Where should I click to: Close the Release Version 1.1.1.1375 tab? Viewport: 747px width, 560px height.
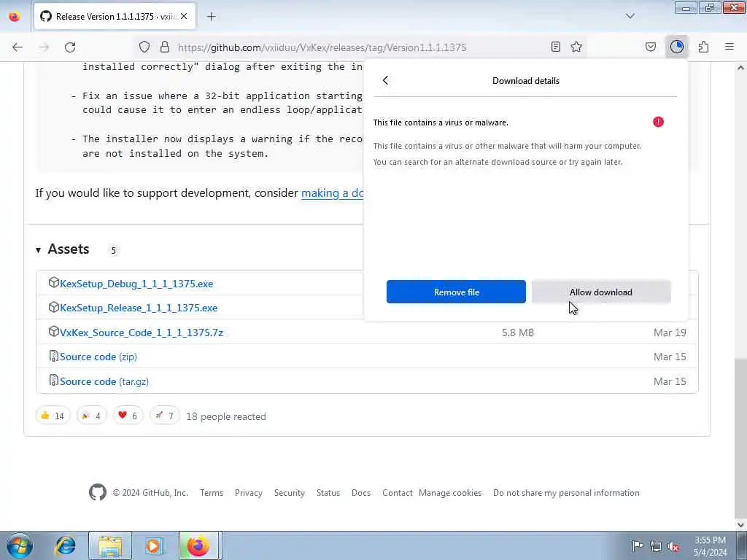184,17
